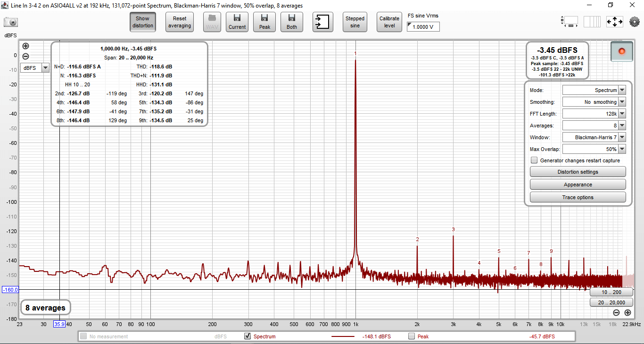Image resolution: width=644 pixels, height=344 pixels.
Task: Click the THD+N -111.9 dB value
Action: [x=161, y=76]
